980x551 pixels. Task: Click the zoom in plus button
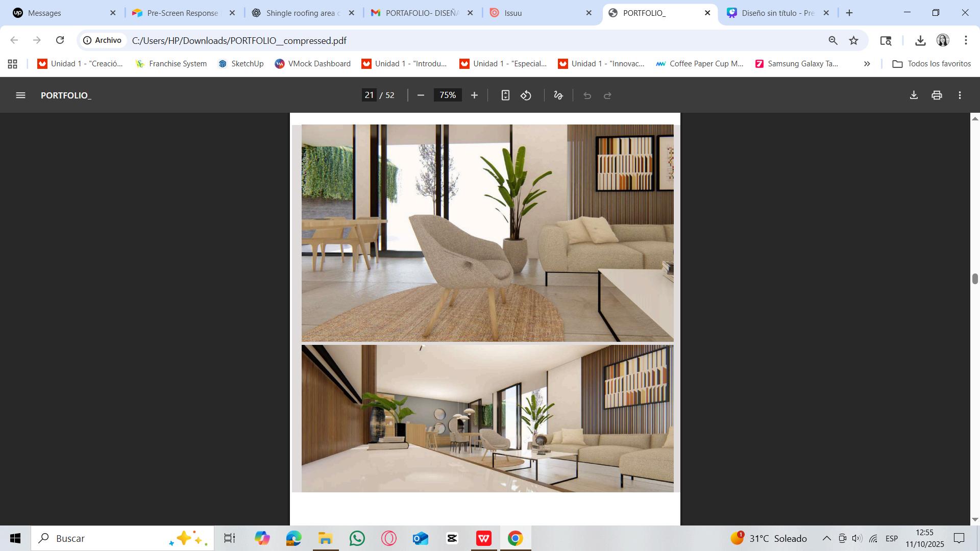click(x=474, y=95)
